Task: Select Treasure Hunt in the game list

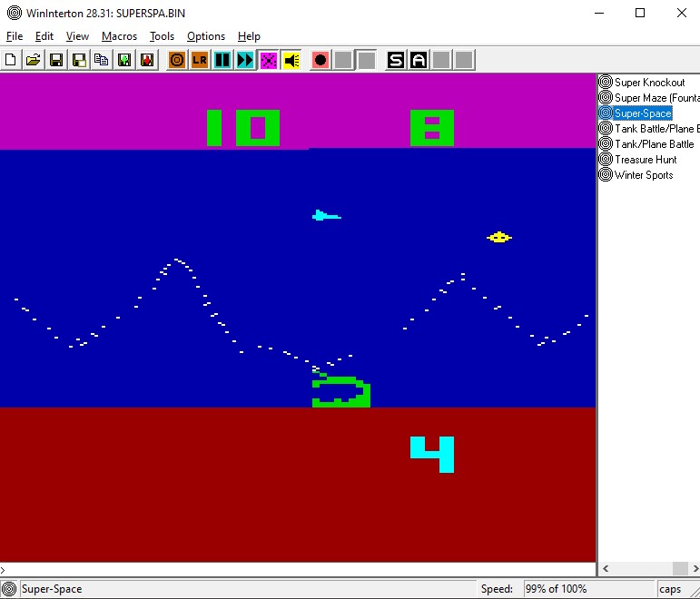Action: pos(646,160)
